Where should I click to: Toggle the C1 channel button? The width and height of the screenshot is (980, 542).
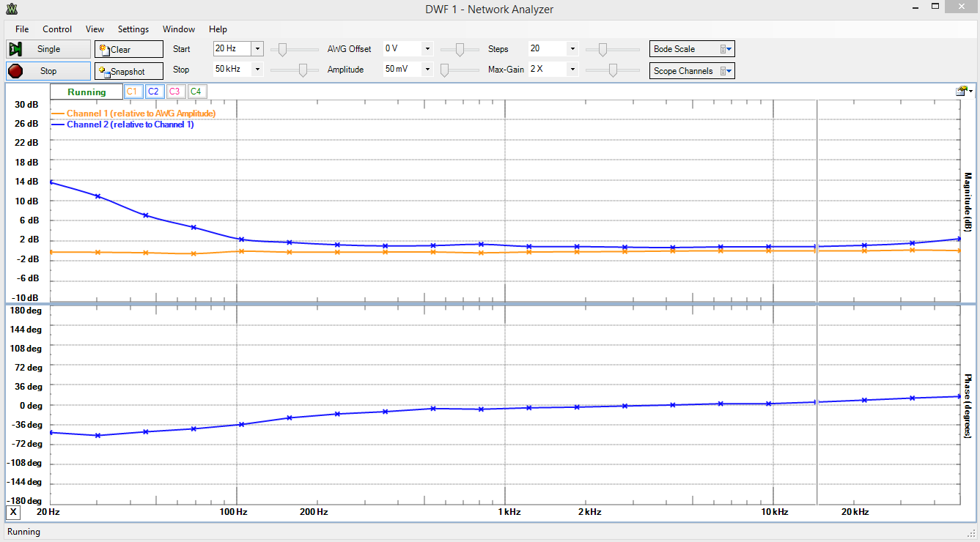132,92
